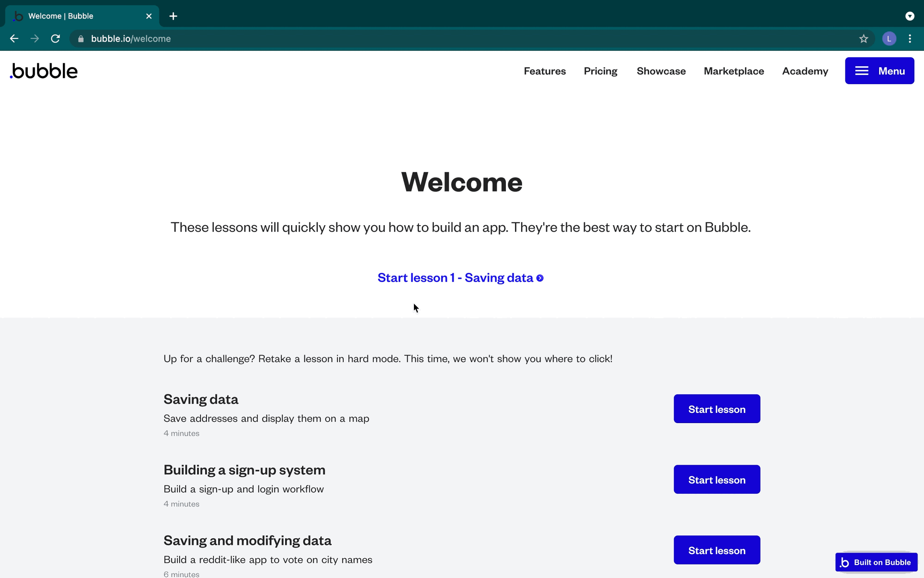
Task: Bookmark this page with the star icon
Action: (863, 39)
